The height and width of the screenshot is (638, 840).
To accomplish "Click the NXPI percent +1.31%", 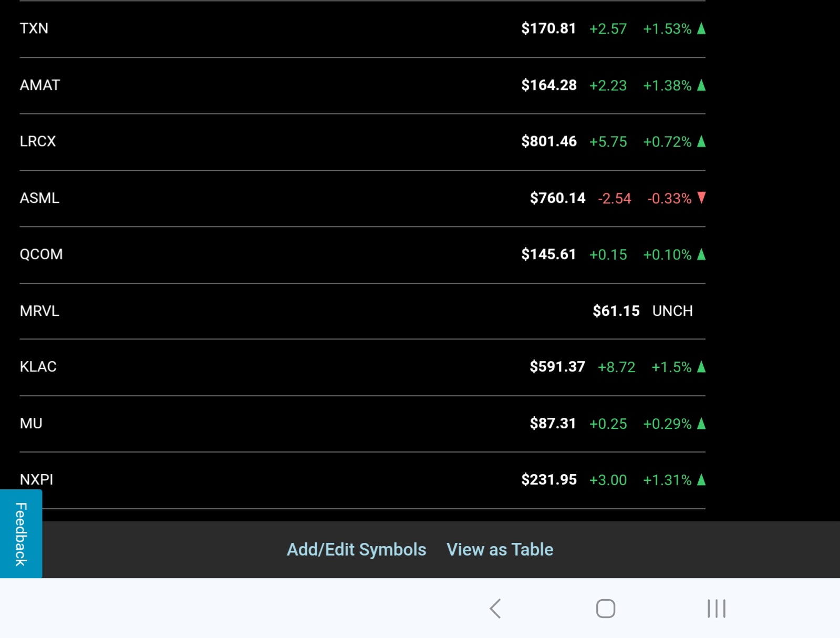I will (x=668, y=480).
